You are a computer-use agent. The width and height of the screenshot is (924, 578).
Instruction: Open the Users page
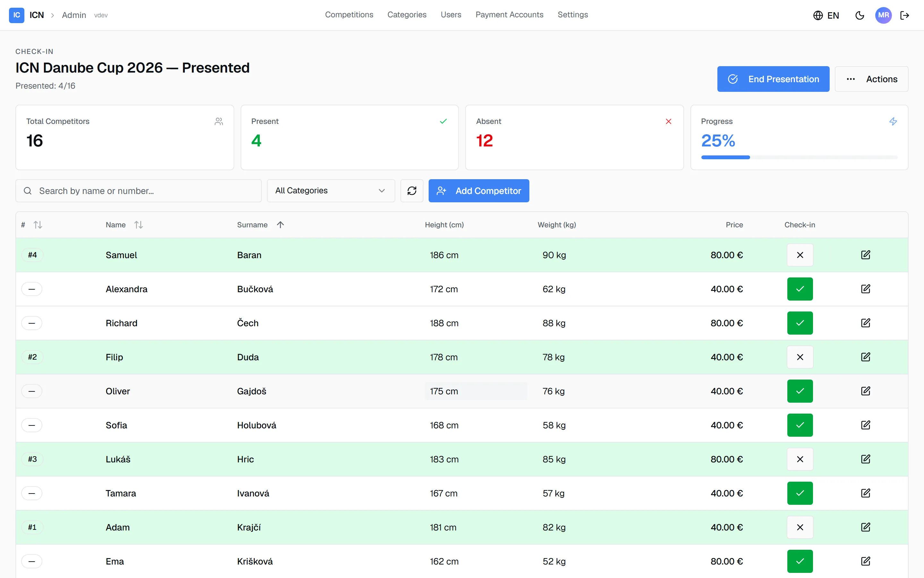(450, 14)
